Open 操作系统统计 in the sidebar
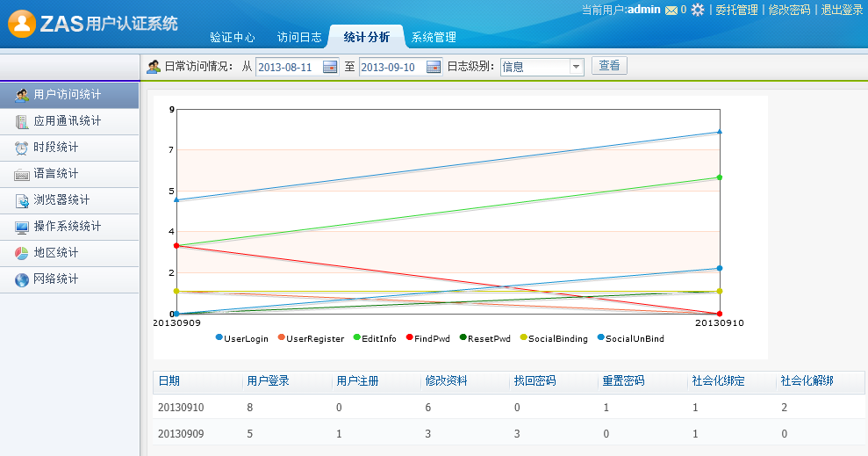This screenshot has width=868, height=456. pos(67,227)
